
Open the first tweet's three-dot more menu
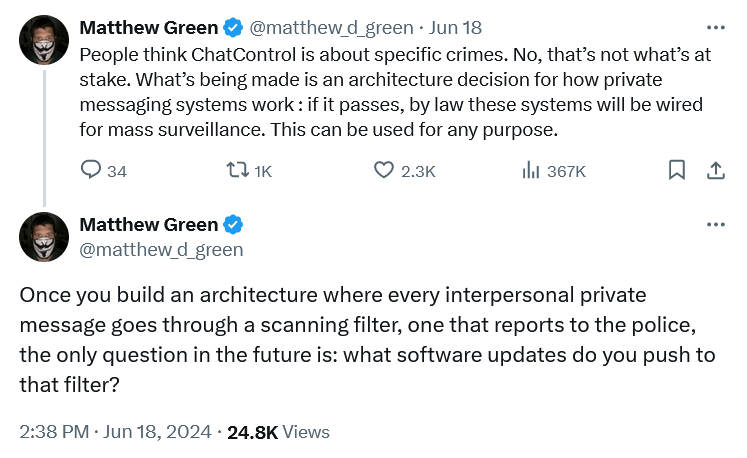click(716, 27)
